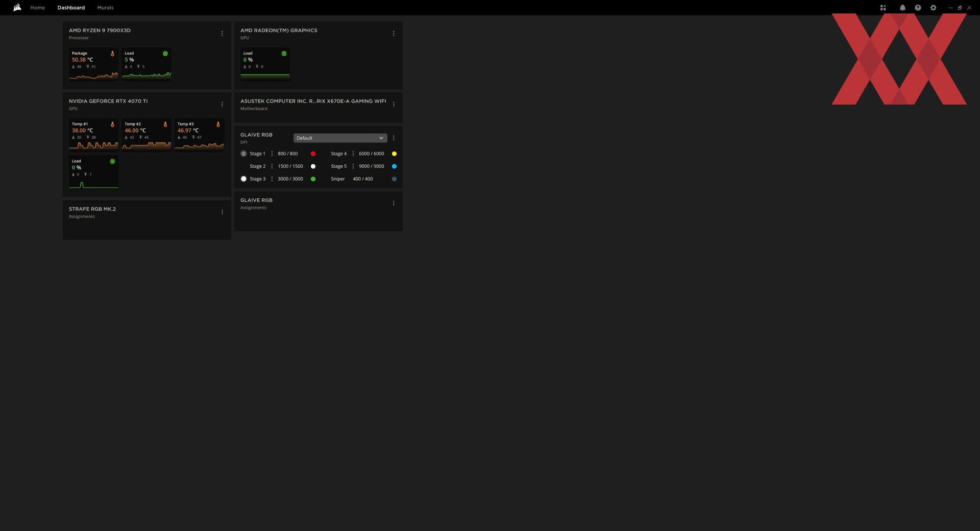Select the Stage 1 label
The height and width of the screenshot is (531, 980).
pyautogui.click(x=257, y=154)
